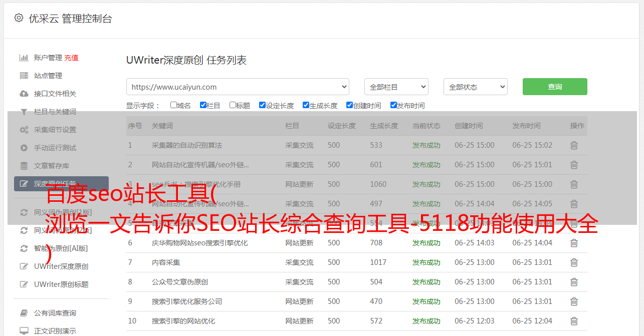Click the 采集细节设置 gears icon
644x336 pixels.
(24, 130)
